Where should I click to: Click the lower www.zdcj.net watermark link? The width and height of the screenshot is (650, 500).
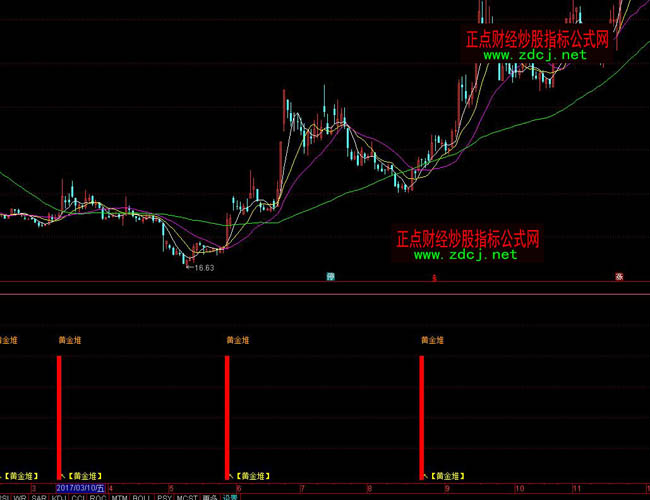[466, 255]
